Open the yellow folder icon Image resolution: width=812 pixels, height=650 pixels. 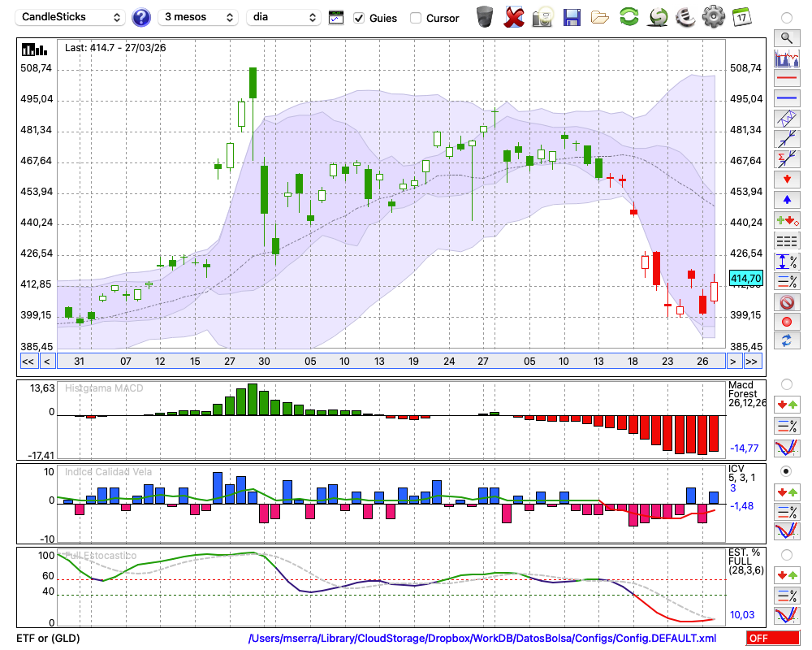pos(600,17)
